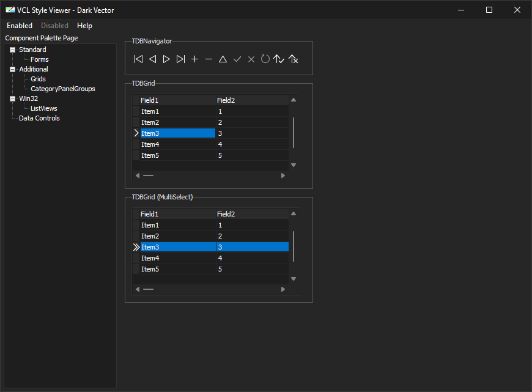Select the Forms tree item
532x392 pixels.
coord(39,59)
